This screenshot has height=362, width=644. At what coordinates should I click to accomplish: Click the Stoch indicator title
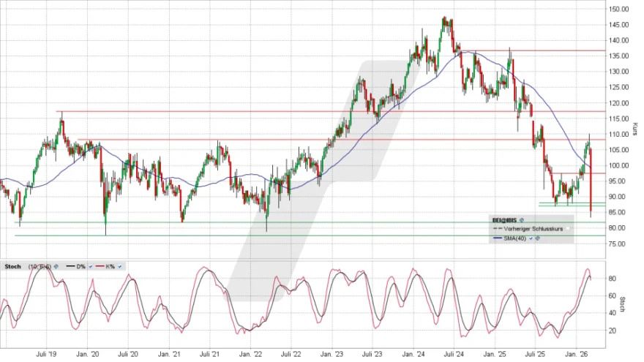click(12, 266)
